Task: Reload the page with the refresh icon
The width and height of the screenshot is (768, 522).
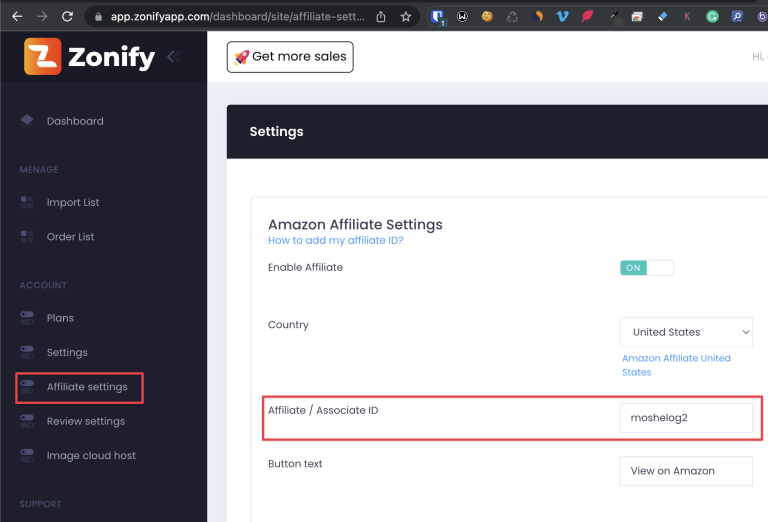Action: [68, 17]
